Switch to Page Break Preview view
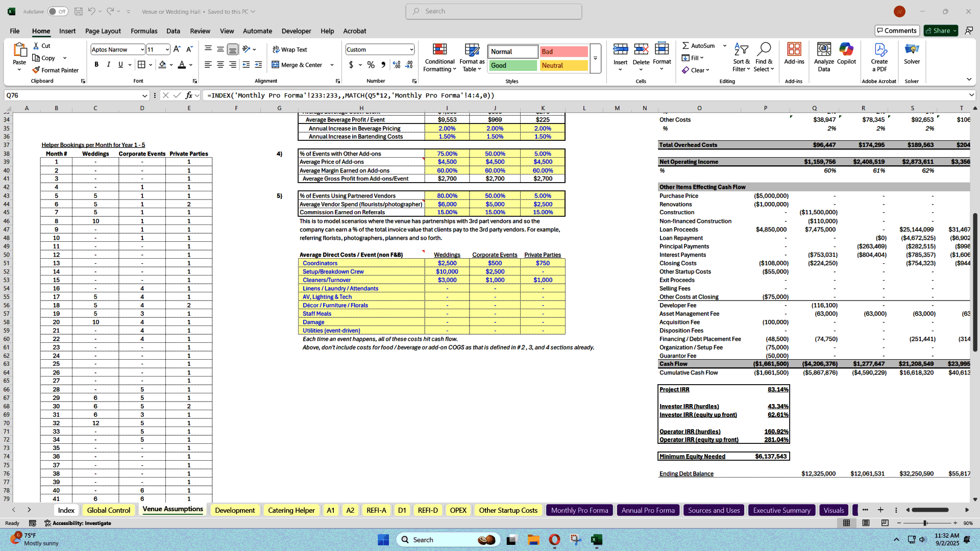 pyautogui.click(x=885, y=523)
